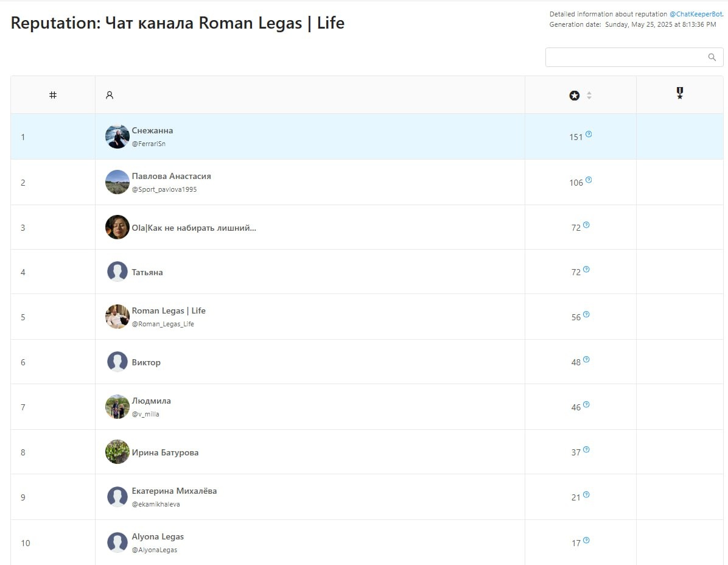
Task: Click the @FerrariSn username
Action: click(149, 144)
